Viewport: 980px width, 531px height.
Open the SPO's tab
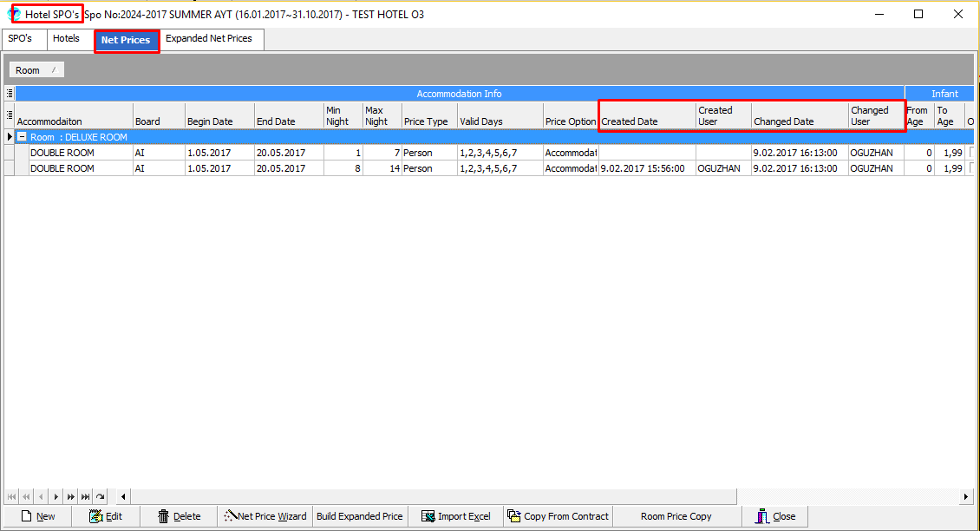point(20,39)
